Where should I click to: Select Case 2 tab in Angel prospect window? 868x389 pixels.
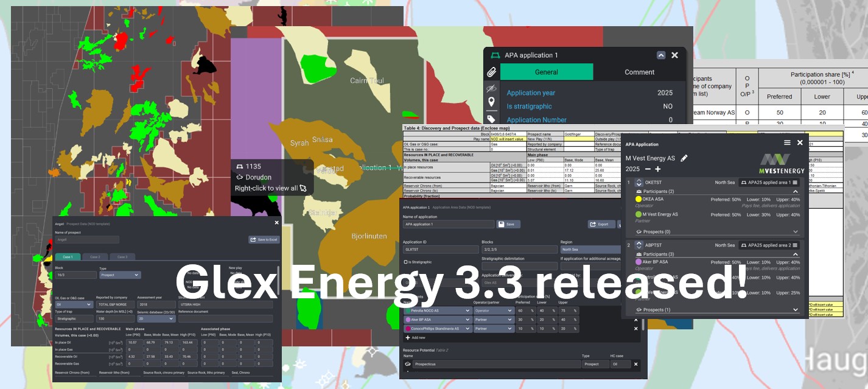click(x=94, y=256)
